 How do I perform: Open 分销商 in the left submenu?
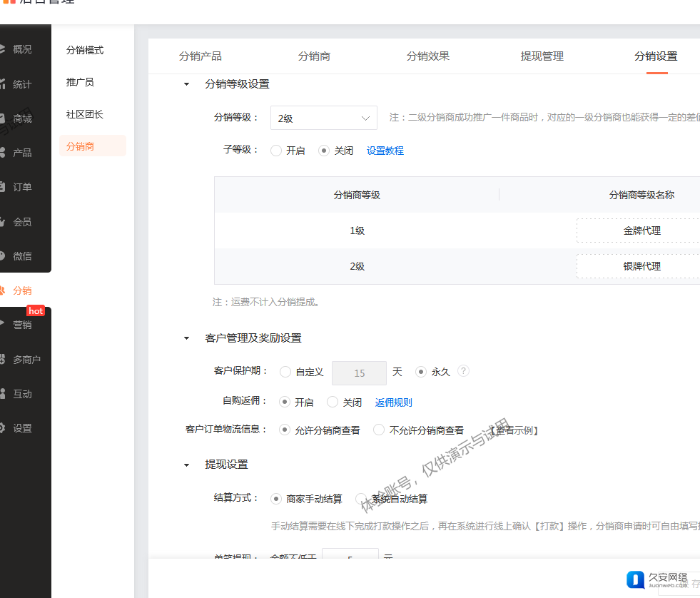(93, 146)
